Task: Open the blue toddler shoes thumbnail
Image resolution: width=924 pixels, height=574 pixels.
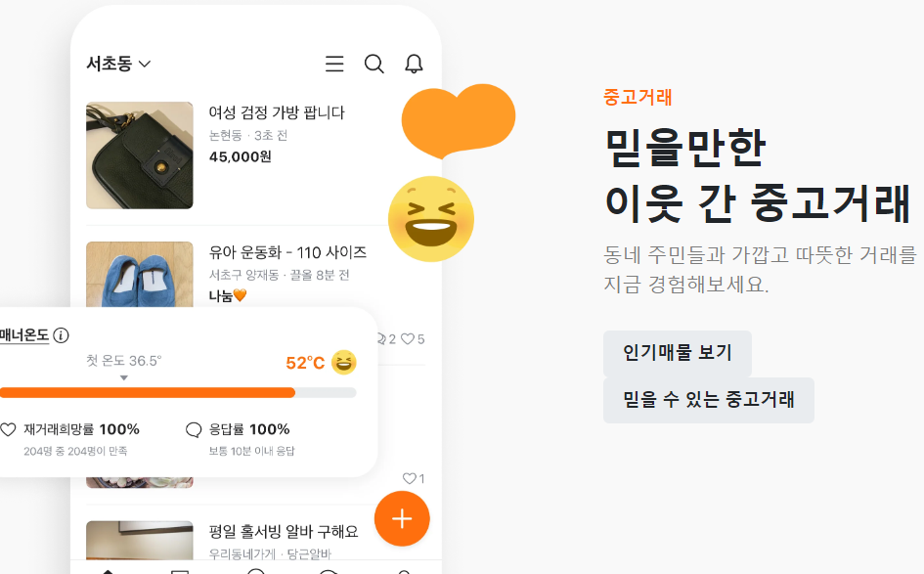Action: click(140, 274)
